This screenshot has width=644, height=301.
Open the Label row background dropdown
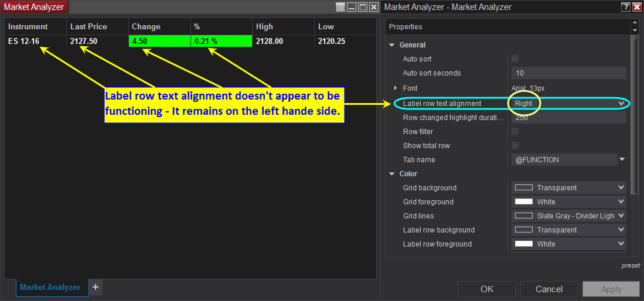click(x=621, y=230)
